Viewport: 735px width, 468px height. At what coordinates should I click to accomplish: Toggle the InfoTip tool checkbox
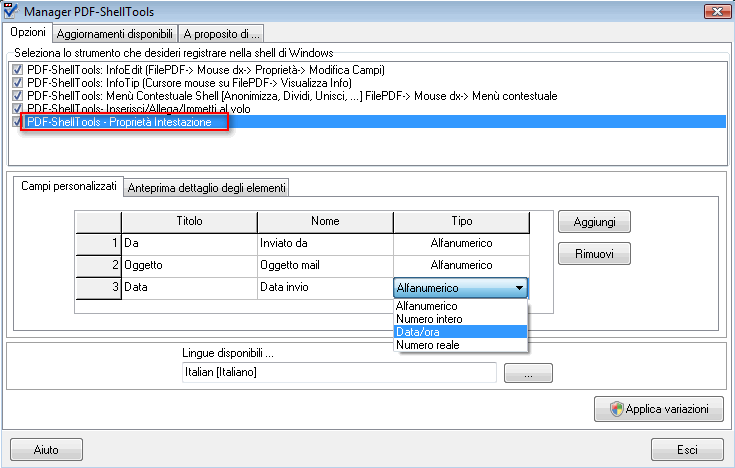click(x=17, y=83)
